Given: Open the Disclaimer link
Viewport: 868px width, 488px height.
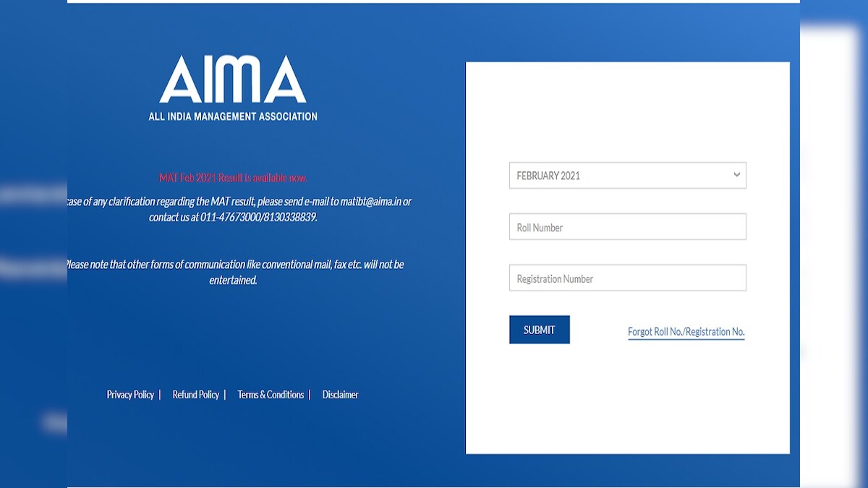Looking at the screenshot, I should click(x=340, y=394).
